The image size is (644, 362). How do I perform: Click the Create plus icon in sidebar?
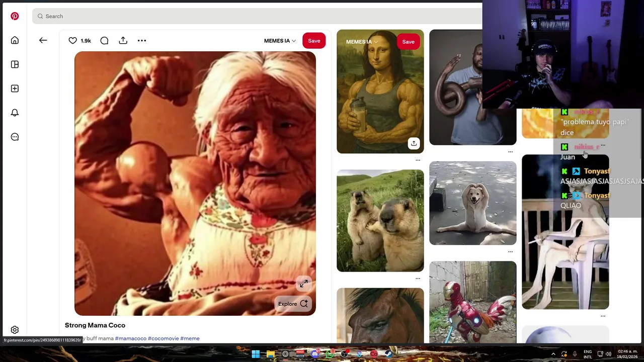[x=15, y=88]
